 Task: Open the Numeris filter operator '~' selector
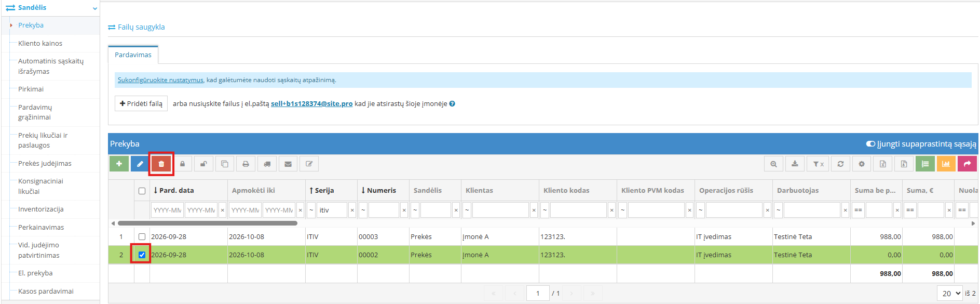[363, 210]
